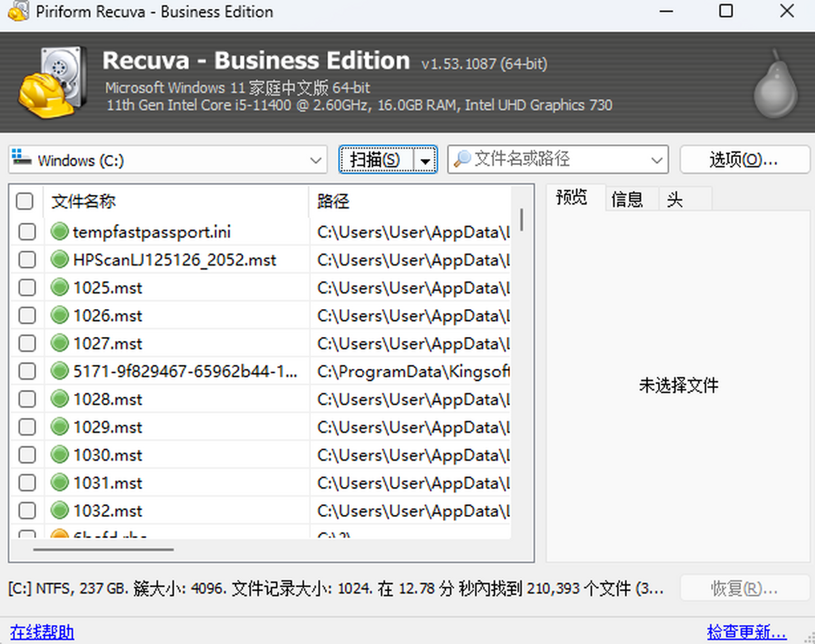This screenshot has height=644, width=815.
Task: Mark the checkbox for 1031.mst
Action: coord(26,483)
